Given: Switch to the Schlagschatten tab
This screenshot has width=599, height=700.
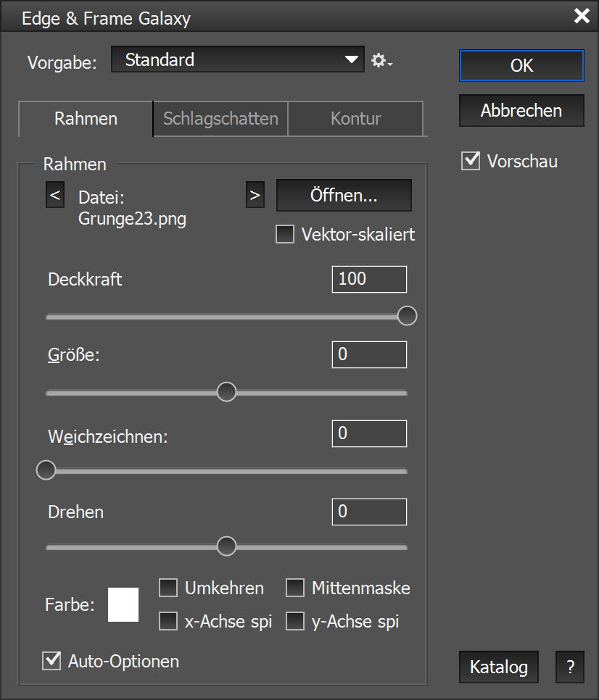Looking at the screenshot, I should pyautogui.click(x=220, y=119).
